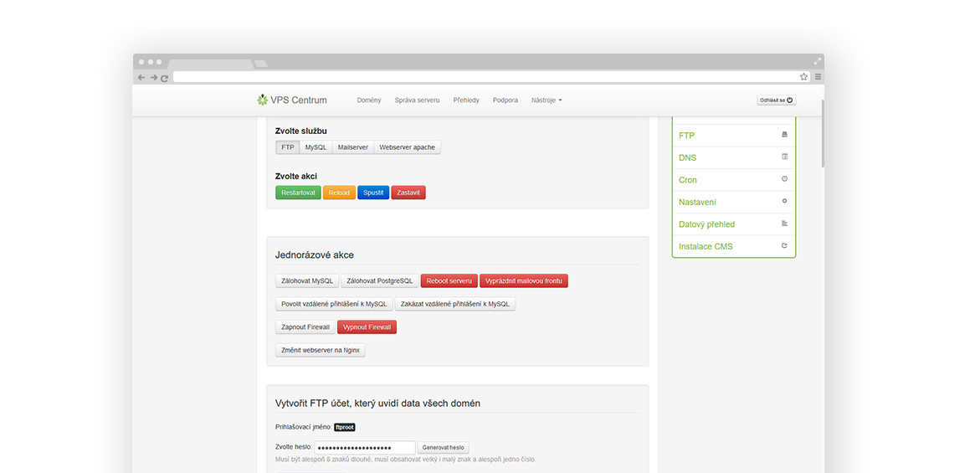
Task: Click the VPS Centrum logo icon
Action: coord(263,100)
